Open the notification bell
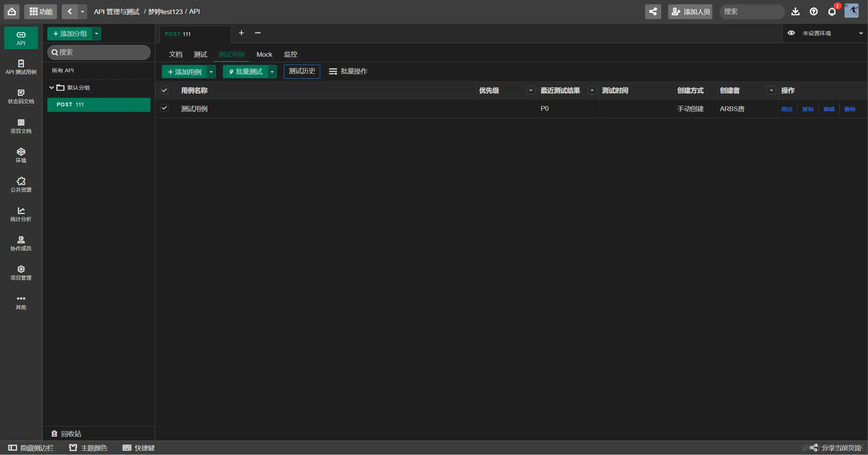 tap(832, 11)
